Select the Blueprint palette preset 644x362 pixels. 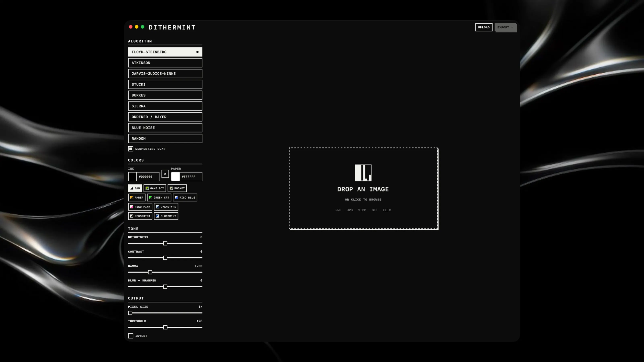coord(166,216)
